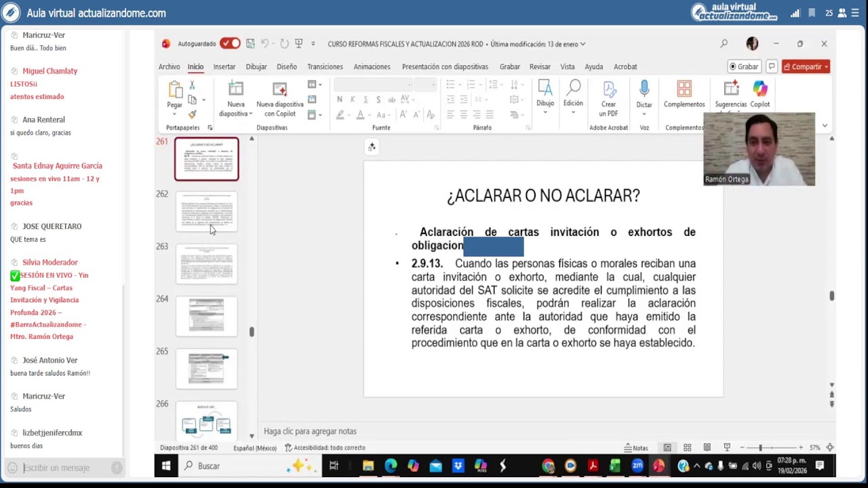868x488 pixels.
Task: Open Microsoft Edge from the taskbar
Action: pos(391,466)
